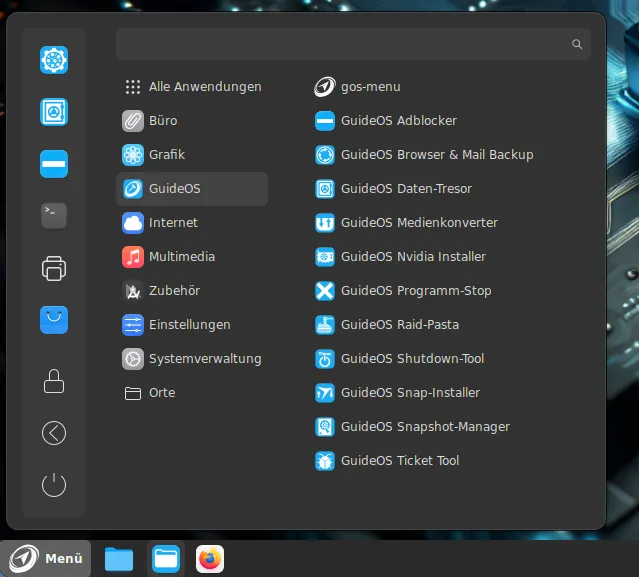Select the Multimedia category
This screenshot has width=639, height=577.
(181, 257)
